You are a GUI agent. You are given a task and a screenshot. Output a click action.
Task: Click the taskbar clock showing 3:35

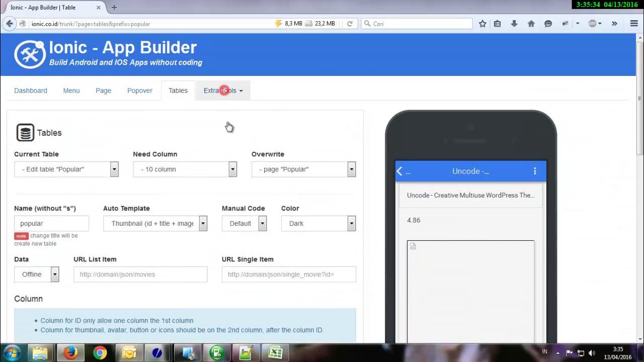(x=618, y=353)
